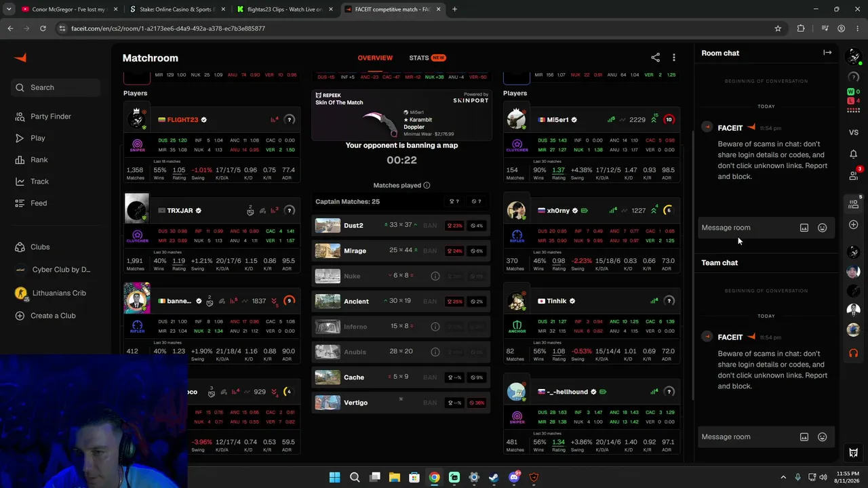Click Mi5er1's skill level 10 badge
The width and height of the screenshot is (868, 488).
(x=669, y=120)
